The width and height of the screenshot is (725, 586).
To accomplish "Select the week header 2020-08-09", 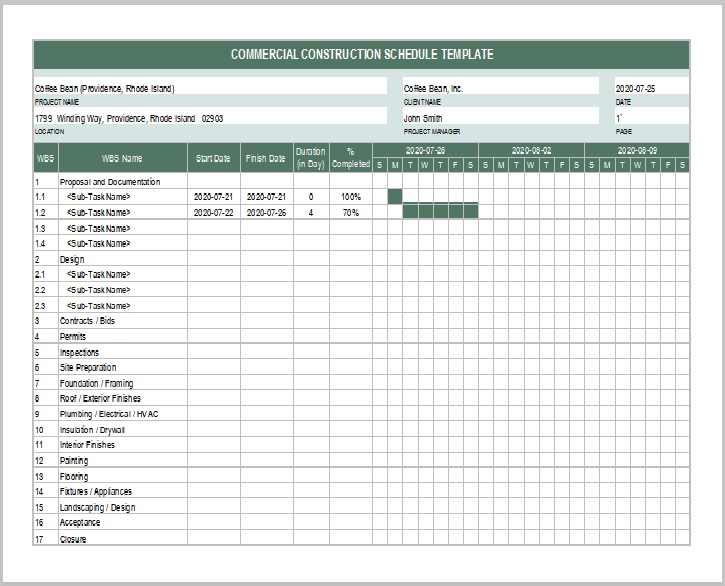I will tap(637, 150).
